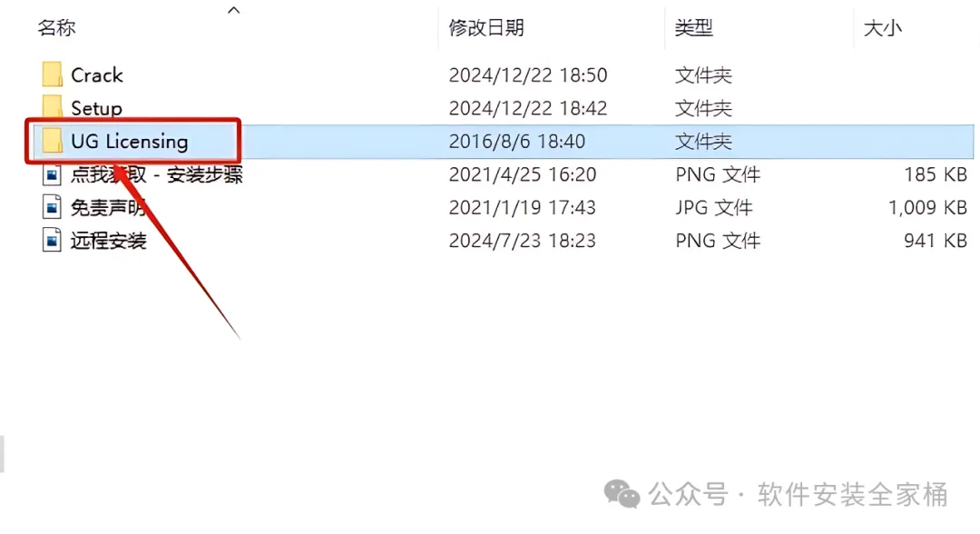This screenshot has width=980, height=534.
Task: Click the WeChat logo in the watermark
Action: pyautogui.click(x=622, y=494)
